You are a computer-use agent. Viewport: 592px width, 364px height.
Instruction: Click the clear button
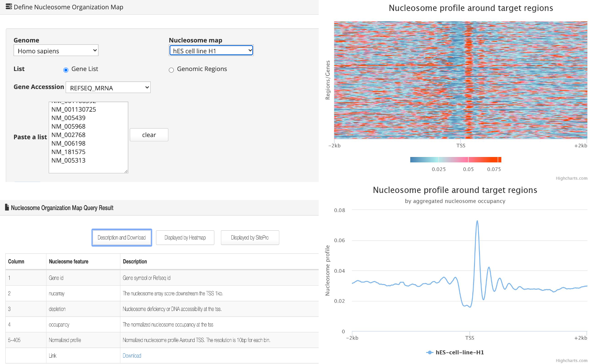pyautogui.click(x=149, y=135)
